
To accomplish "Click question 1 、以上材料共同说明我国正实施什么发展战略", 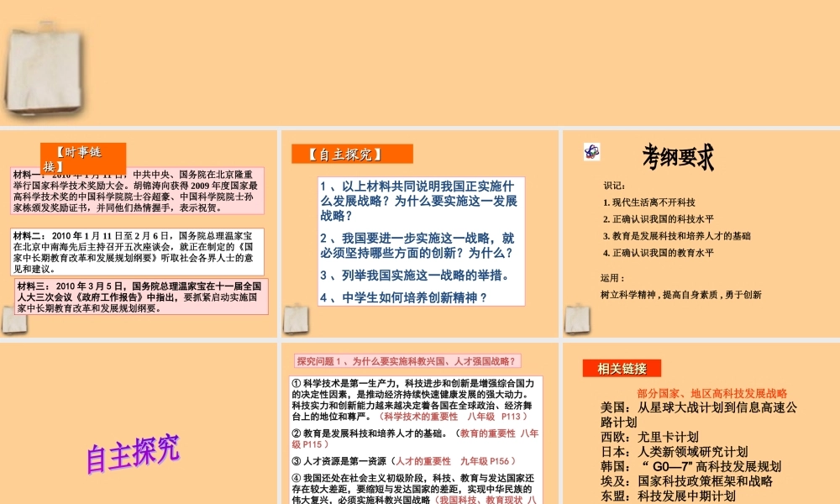I will 418,201.
